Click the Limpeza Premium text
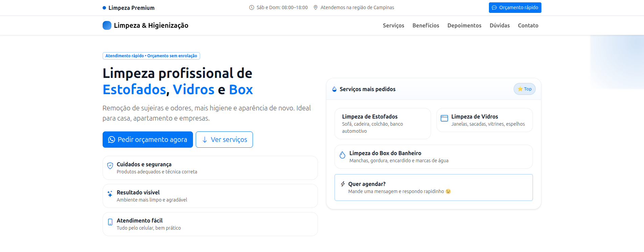644x252 pixels. [x=131, y=8]
